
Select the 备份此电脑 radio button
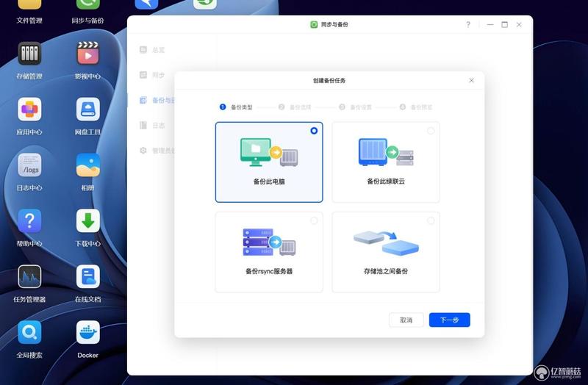[314, 131]
